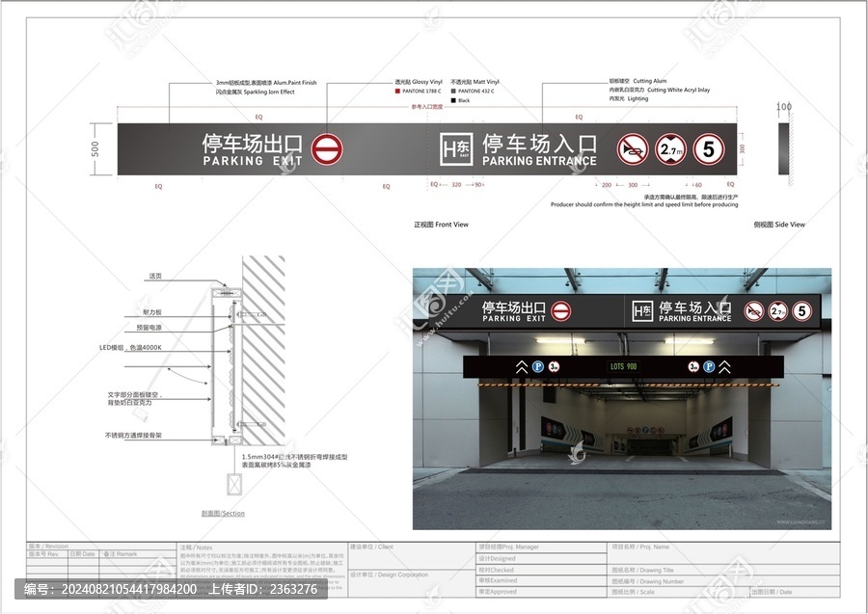Viewport: 868px width, 614px height.
Task: Click the 透光贴 Glossy Vinyl label
Action: pos(419,82)
